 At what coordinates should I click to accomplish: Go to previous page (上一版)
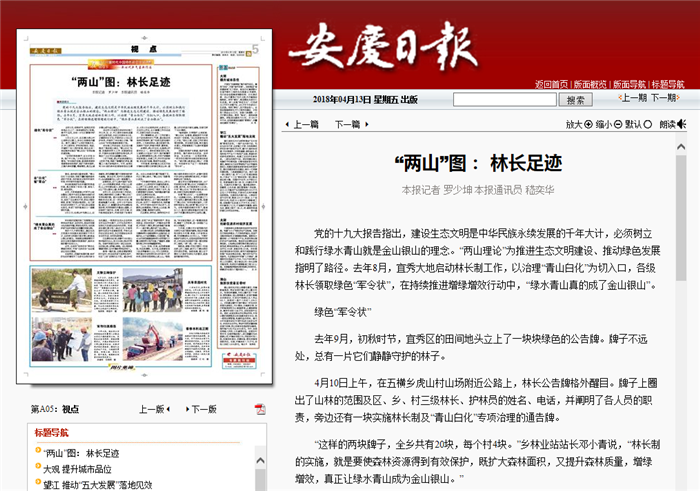[151, 409]
